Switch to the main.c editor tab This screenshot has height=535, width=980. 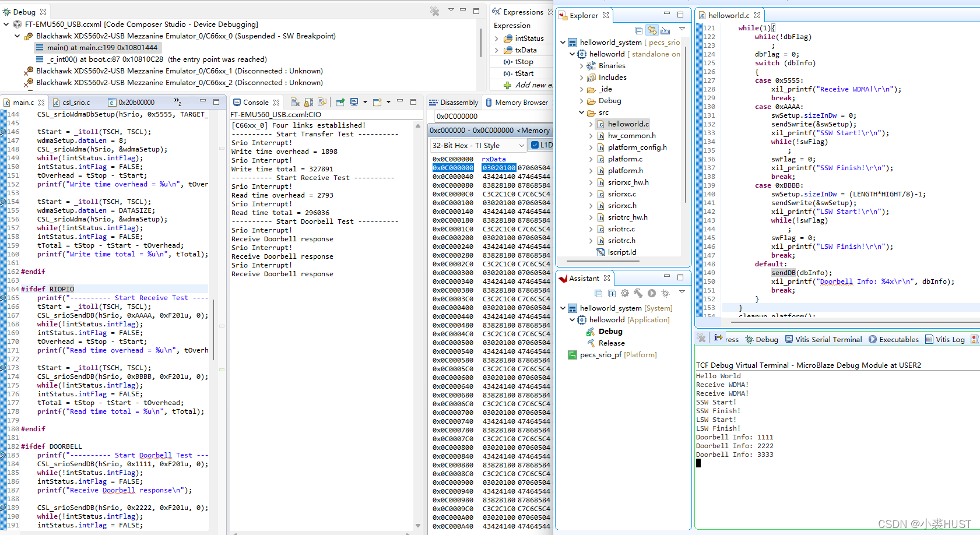[23, 103]
